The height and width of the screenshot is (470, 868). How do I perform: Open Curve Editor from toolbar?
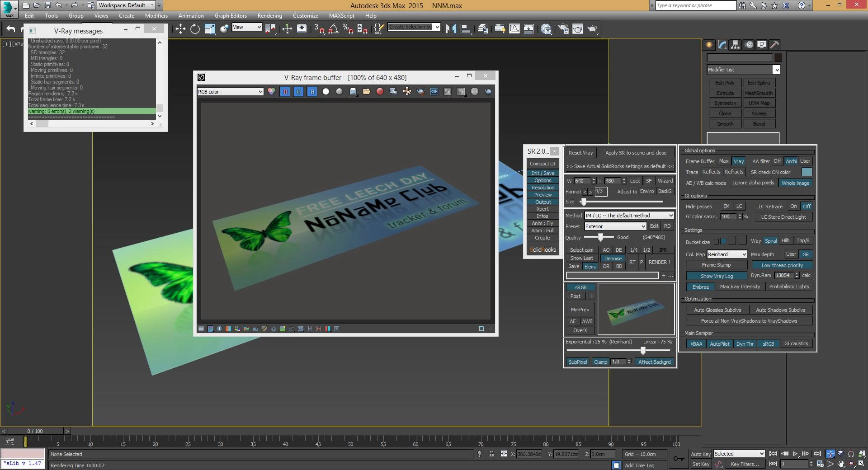coord(514,29)
